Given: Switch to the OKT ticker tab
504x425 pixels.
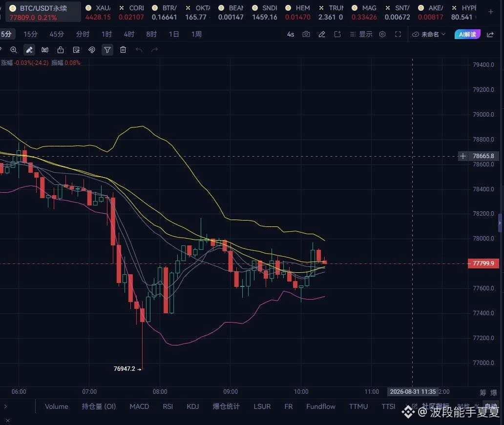Looking at the screenshot, I should point(198,12).
